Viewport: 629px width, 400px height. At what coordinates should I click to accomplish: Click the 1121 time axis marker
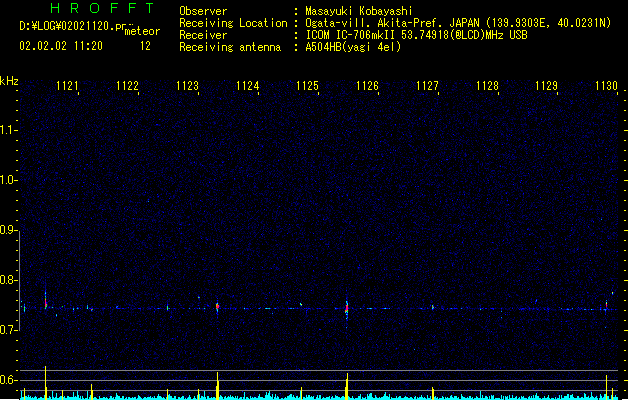67,85
